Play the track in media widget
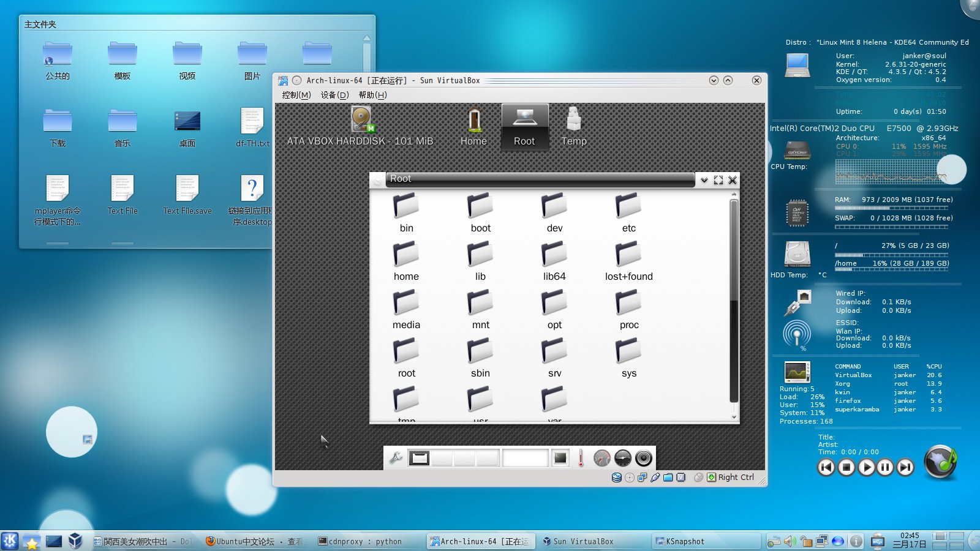 pyautogui.click(x=866, y=467)
